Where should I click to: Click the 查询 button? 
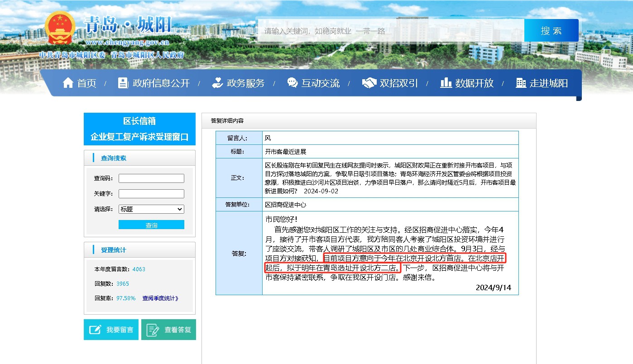pyautogui.click(x=151, y=225)
